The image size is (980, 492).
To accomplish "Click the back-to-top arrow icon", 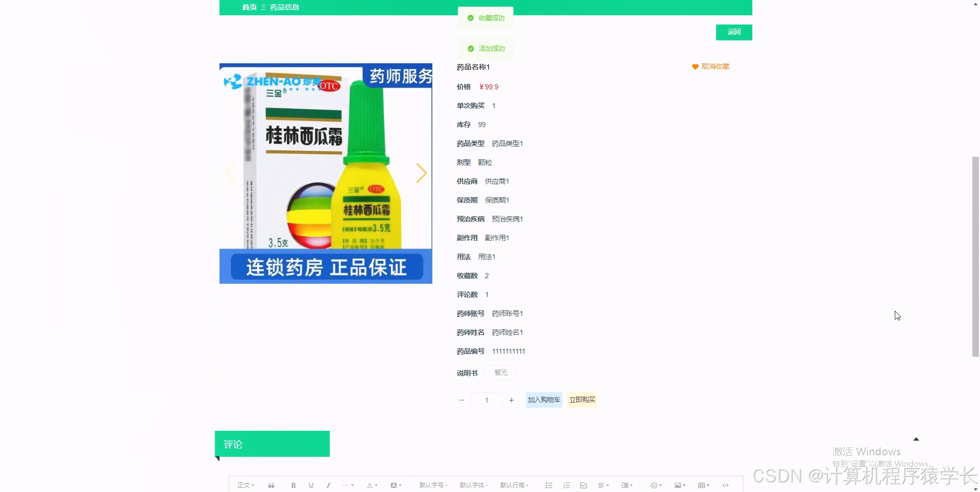I will [916, 439].
